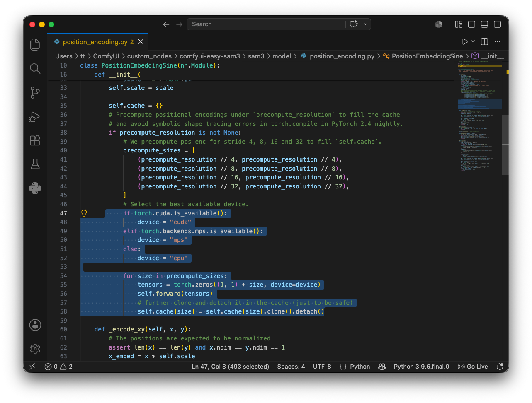
Task: Open errors and warnings problems count
Action: (58, 367)
